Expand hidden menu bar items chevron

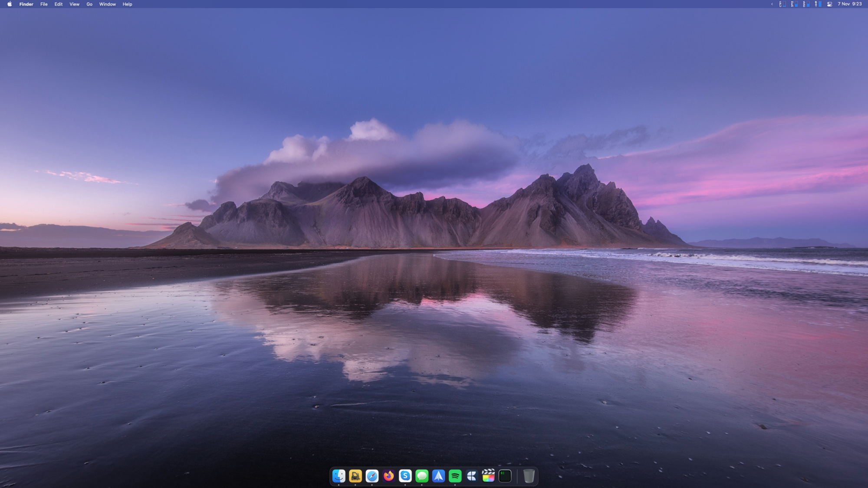click(772, 4)
